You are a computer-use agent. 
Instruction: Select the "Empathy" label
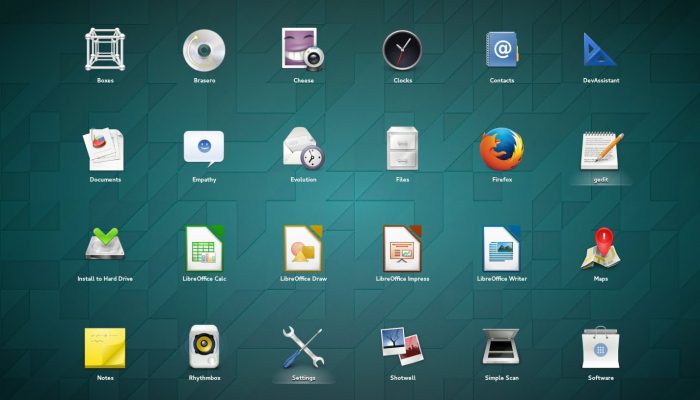pos(204,179)
